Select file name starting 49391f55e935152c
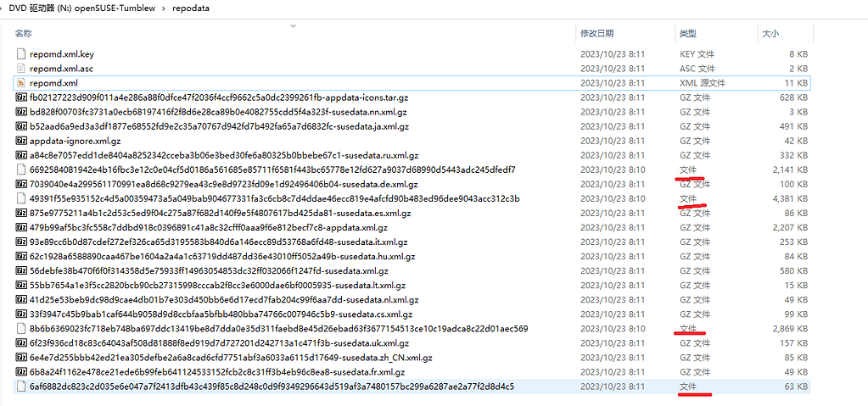This screenshot has height=406, width=868. (x=275, y=198)
